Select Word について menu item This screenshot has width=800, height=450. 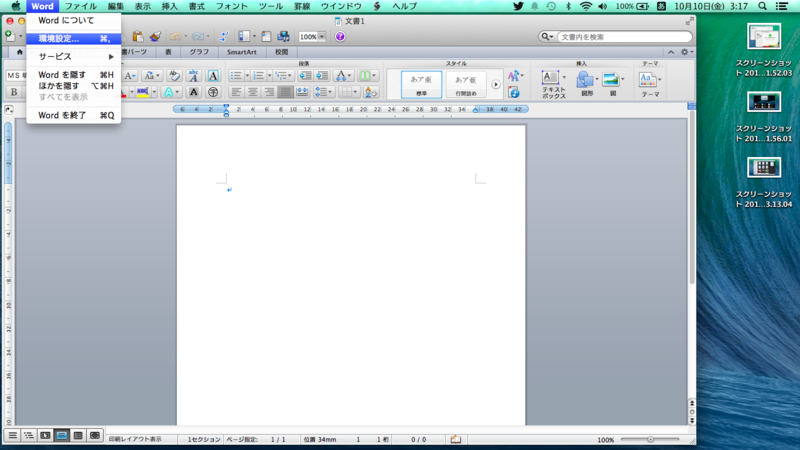(x=74, y=20)
